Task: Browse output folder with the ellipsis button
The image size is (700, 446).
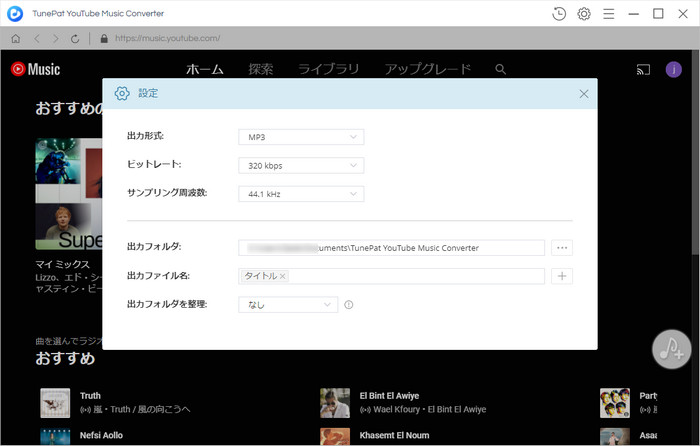Action: click(x=562, y=248)
